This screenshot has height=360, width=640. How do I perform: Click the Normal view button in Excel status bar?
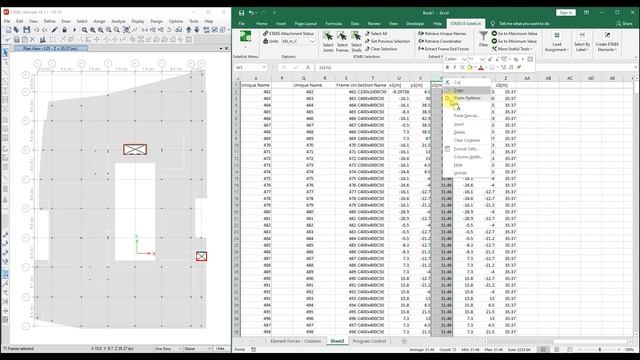(543, 349)
